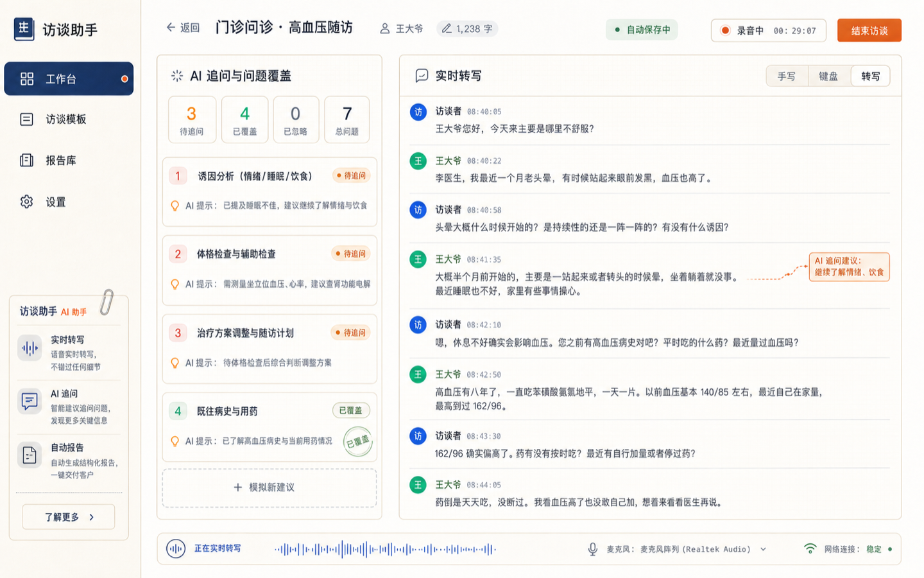This screenshot has height=578, width=924.
Task: Click the 王大爷 user icon in header
Action: pos(385,29)
